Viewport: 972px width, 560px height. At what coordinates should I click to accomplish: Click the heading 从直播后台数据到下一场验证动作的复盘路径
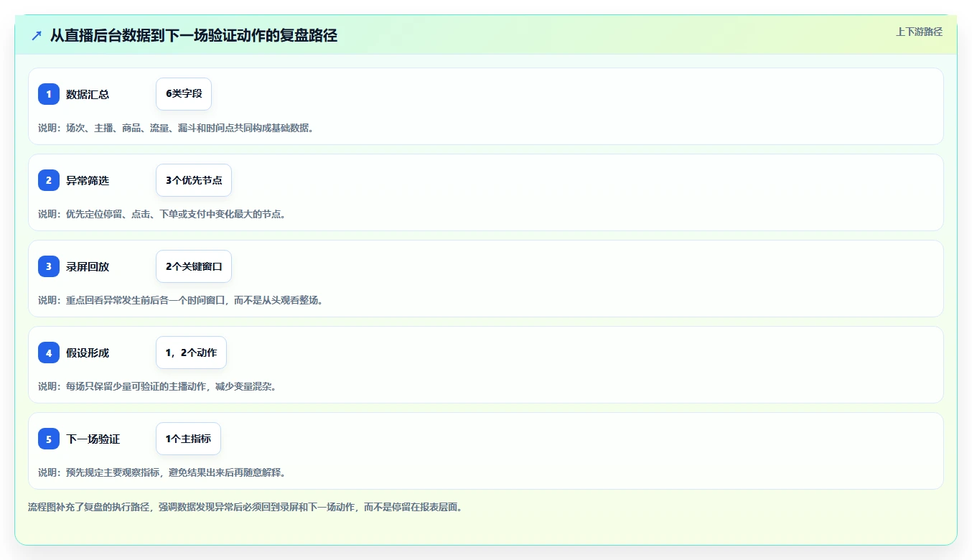194,35
